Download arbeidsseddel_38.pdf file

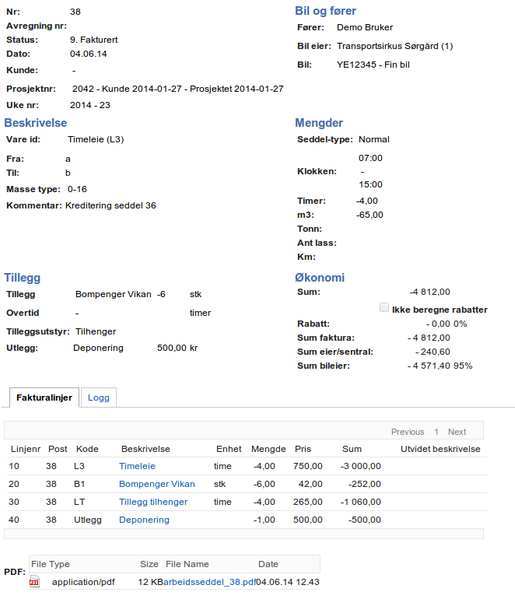[209, 582]
